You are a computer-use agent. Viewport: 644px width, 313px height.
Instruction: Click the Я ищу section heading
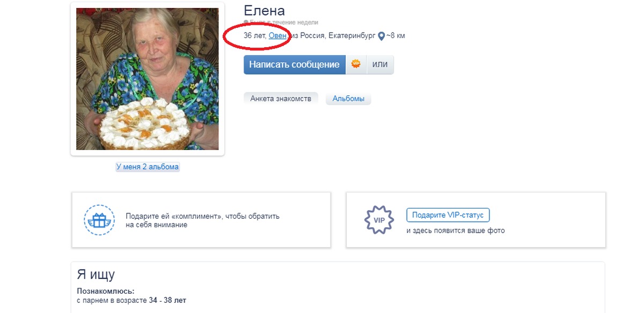click(x=96, y=275)
